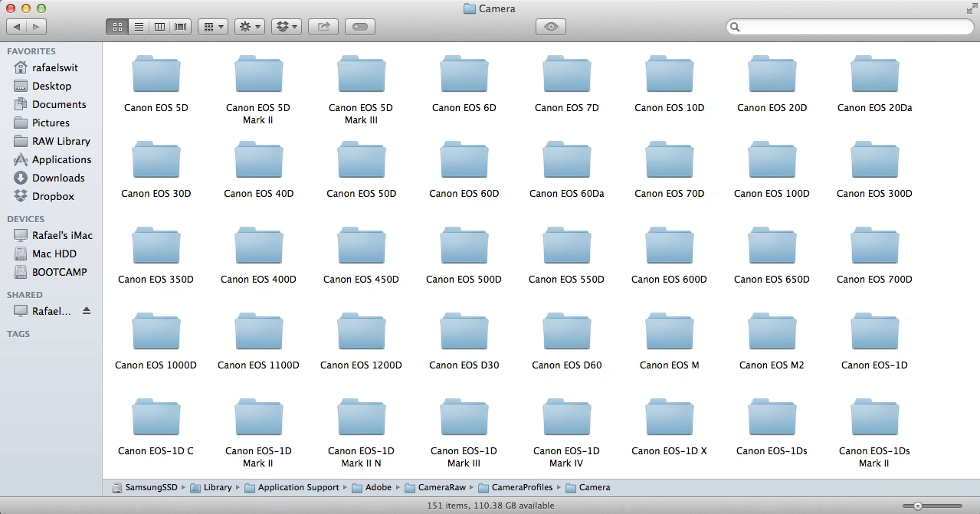Select the Canon EOS 5D Mark III folder
The image size is (980, 514).
(361, 74)
